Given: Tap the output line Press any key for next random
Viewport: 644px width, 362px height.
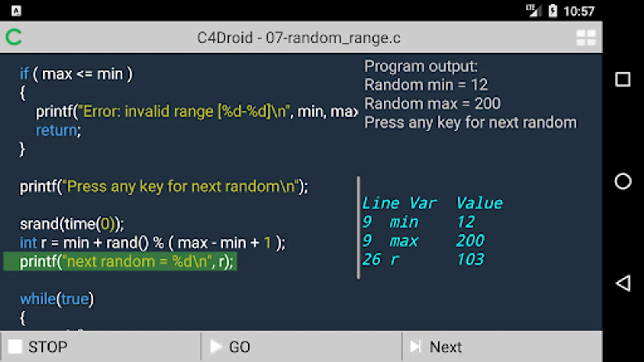Looking at the screenshot, I should (x=471, y=123).
